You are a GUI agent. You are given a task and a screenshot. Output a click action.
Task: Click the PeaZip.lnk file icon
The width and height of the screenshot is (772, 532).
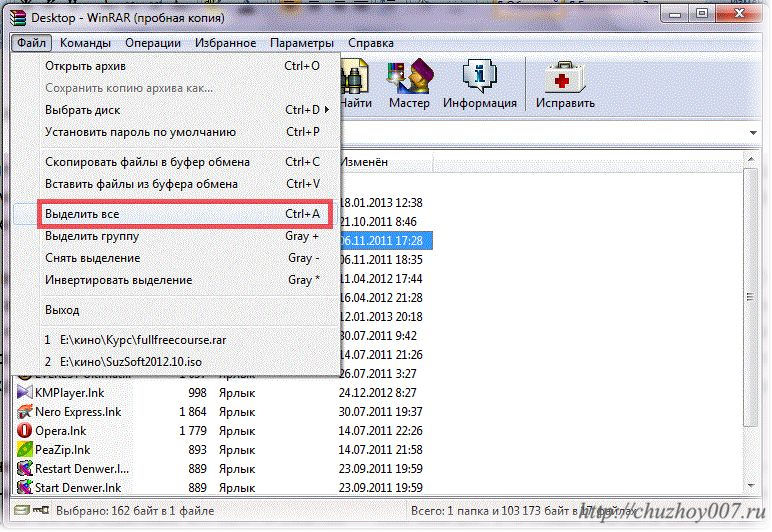click(x=24, y=449)
